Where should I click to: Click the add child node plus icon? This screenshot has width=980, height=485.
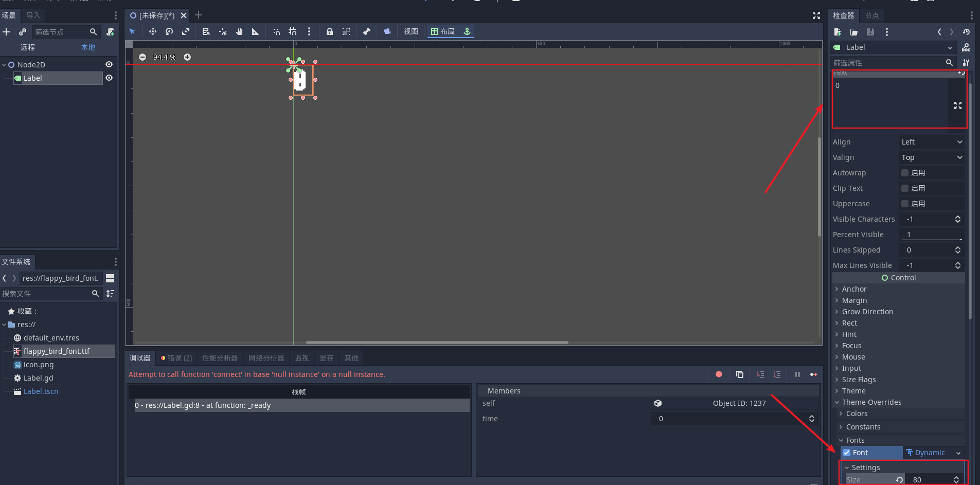(6, 31)
